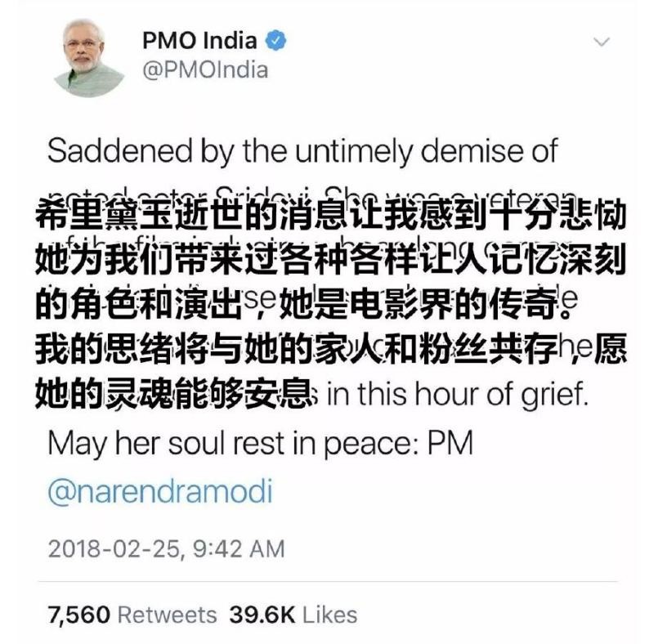The image size is (667, 644).
Task: Click the text 'in this hour of grief.'
Action: click(x=458, y=395)
